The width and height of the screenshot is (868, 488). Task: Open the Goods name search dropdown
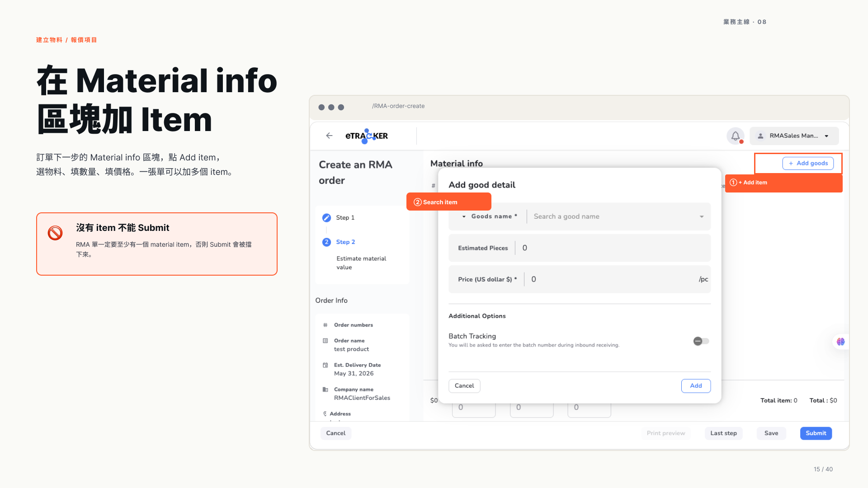(618, 216)
